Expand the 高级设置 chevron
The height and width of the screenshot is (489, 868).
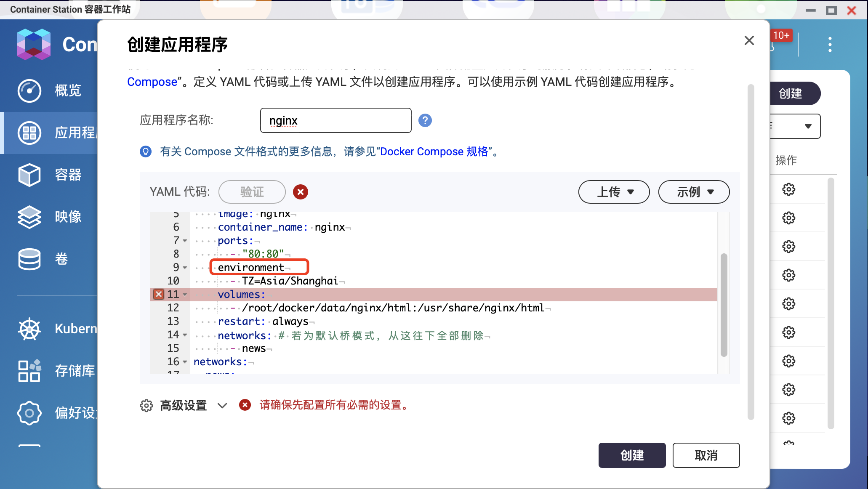tap(222, 405)
